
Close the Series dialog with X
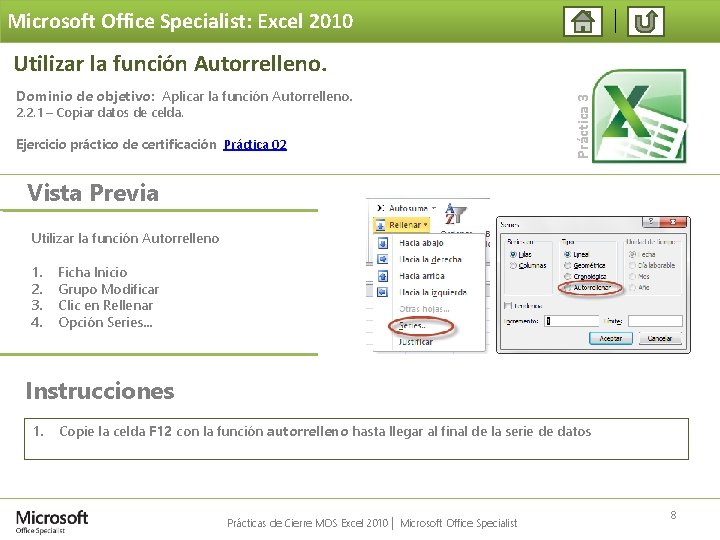(x=673, y=222)
